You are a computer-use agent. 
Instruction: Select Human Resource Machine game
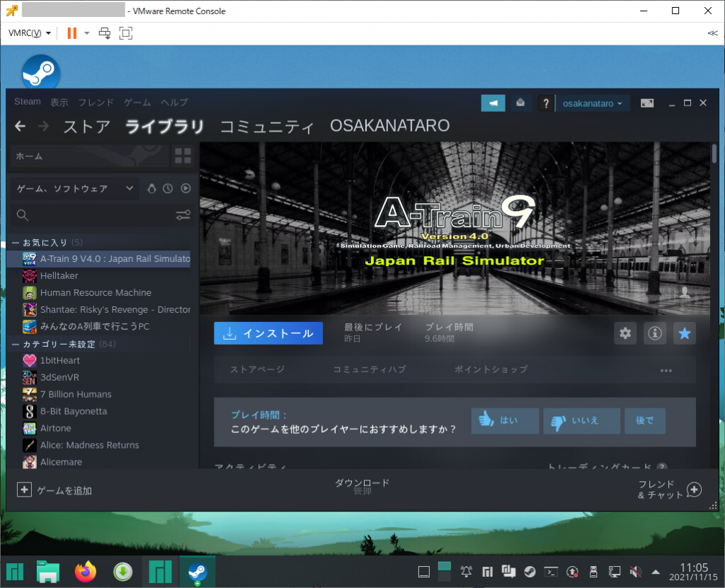coord(98,293)
